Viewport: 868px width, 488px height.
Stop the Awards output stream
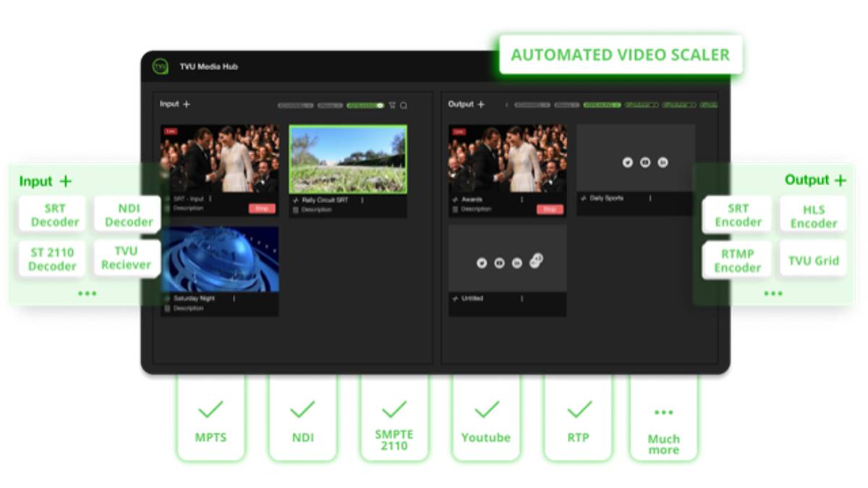point(550,210)
